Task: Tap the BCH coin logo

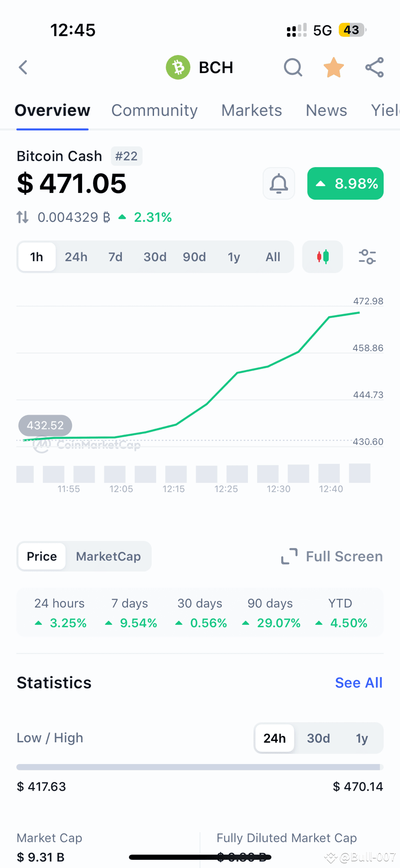Action: click(178, 67)
